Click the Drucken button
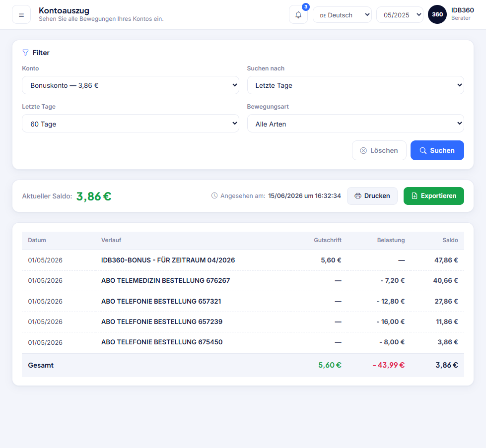This screenshot has width=486, height=448. [x=372, y=196]
